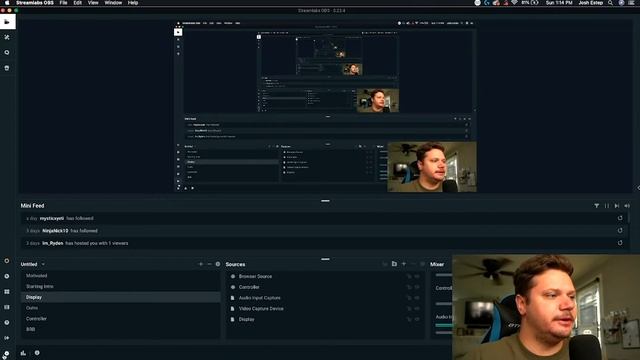This screenshot has width=640, height=360.
Task: Open the Help question mark icon
Action: tap(7, 322)
